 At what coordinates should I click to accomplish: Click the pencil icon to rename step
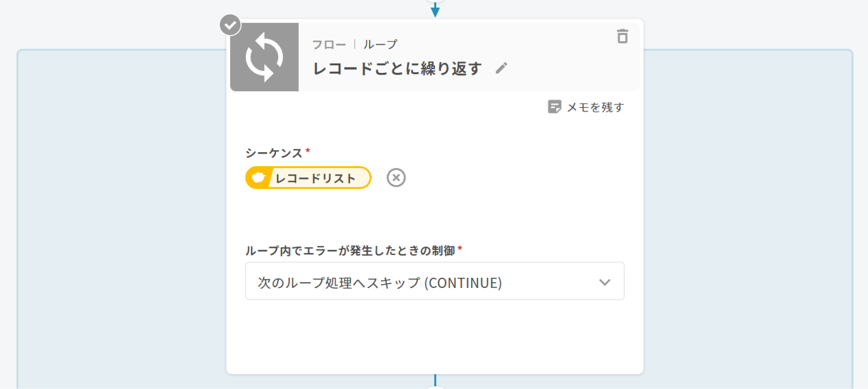coord(501,68)
